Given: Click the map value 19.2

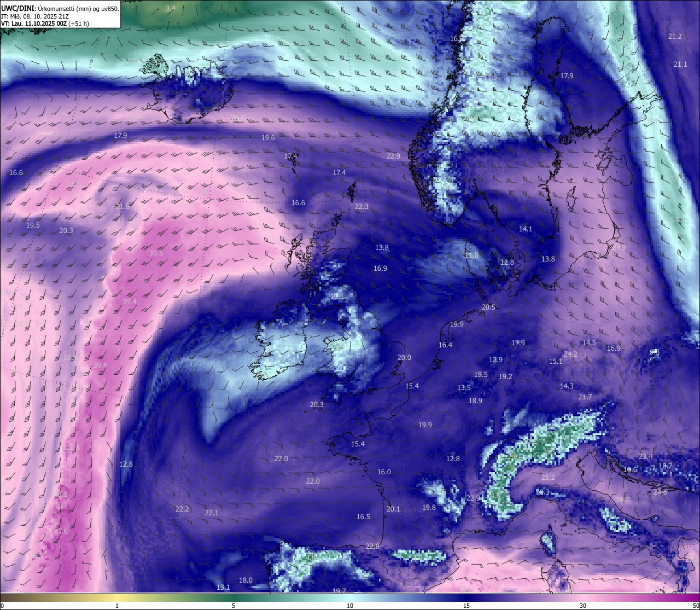Looking at the screenshot, I should pos(505,376).
